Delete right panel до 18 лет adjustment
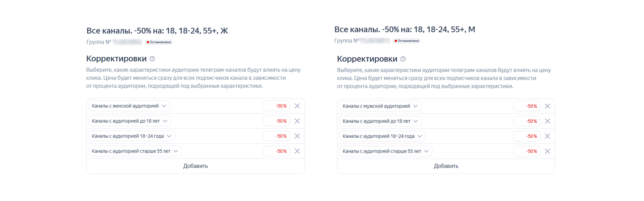The width and height of the screenshot is (644, 201). click(x=547, y=121)
